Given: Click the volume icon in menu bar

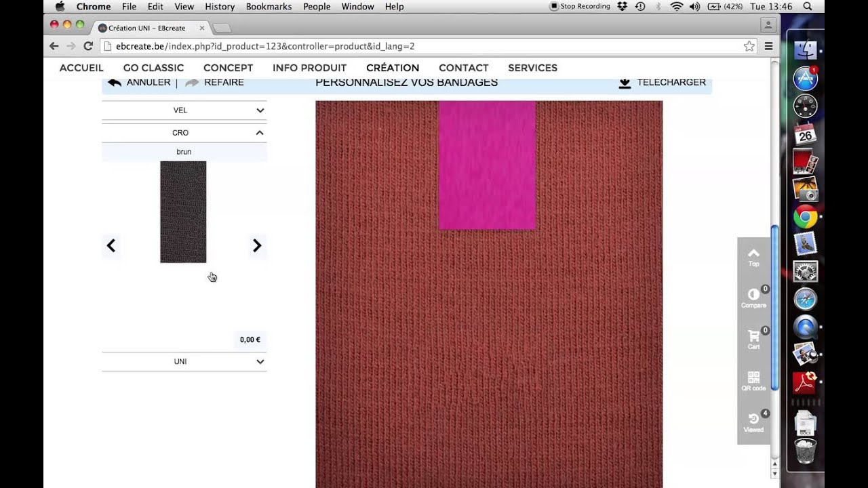Looking at the screenshot, I should click(x=694, y=6).
